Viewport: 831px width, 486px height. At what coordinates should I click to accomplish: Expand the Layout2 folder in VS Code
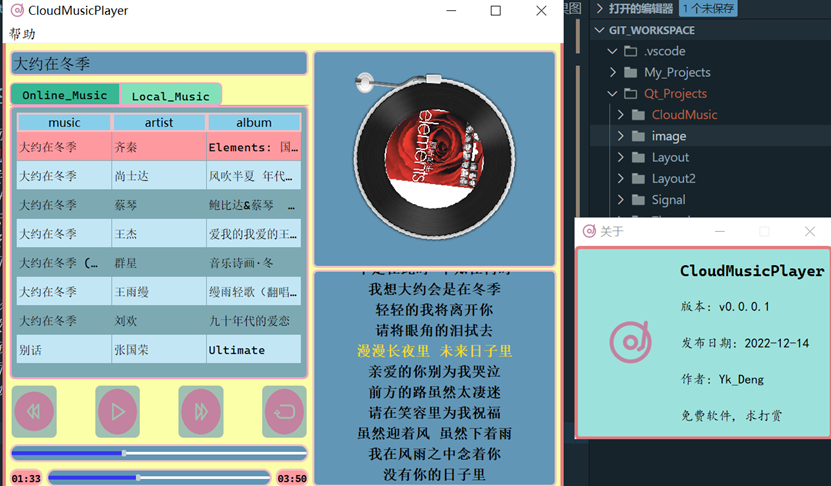coord(621,178)
